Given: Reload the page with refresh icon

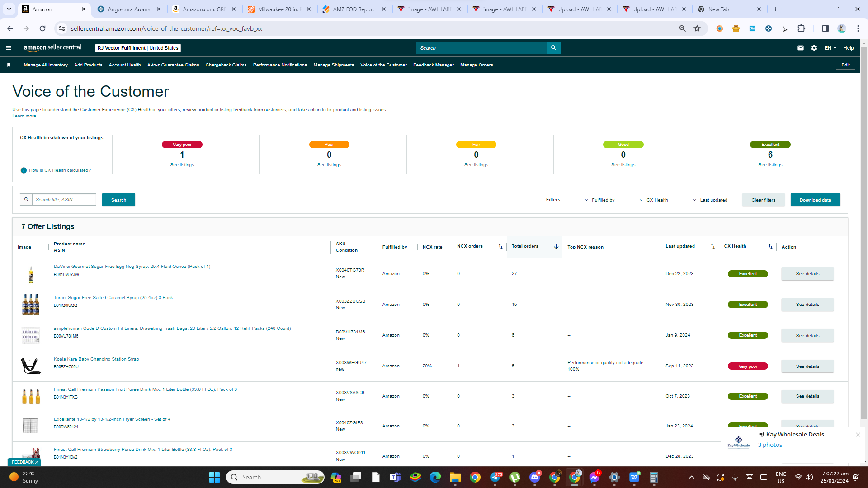Looking at the screenshot, I should tap(42, 28).
